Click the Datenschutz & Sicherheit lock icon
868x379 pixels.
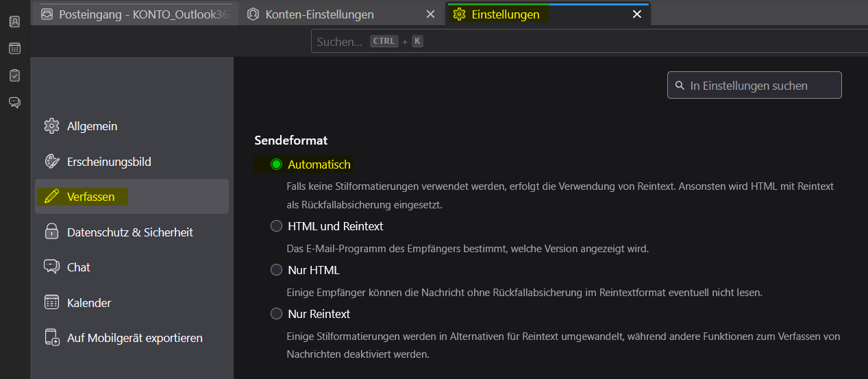pos(51,232)
